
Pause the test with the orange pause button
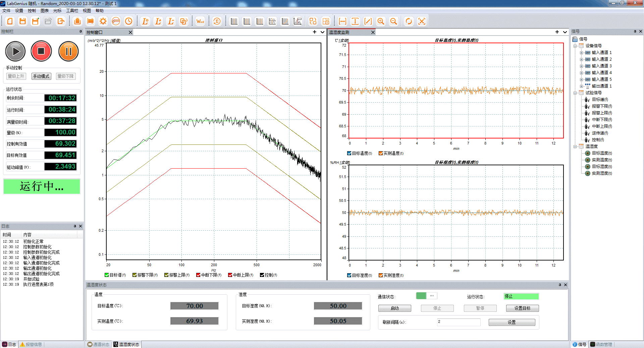point(68,51)
